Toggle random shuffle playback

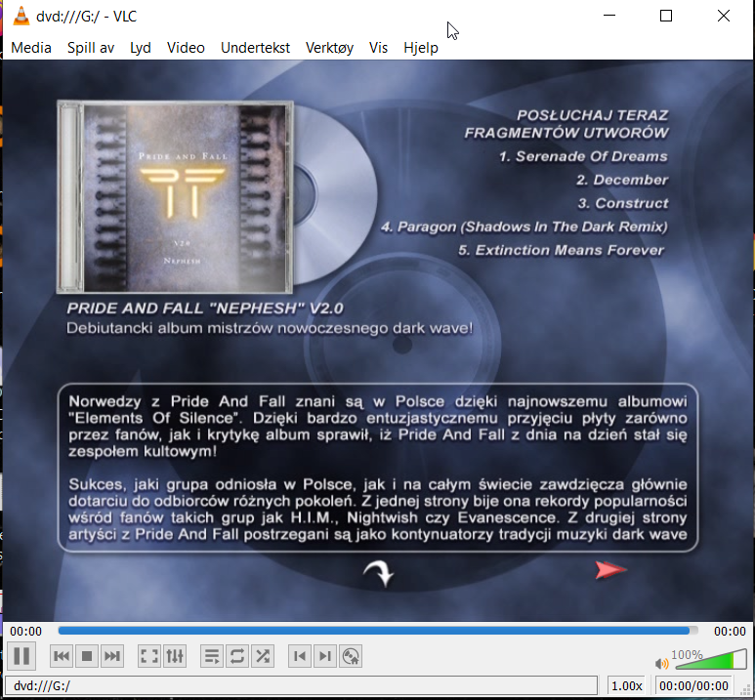(263, 656)
